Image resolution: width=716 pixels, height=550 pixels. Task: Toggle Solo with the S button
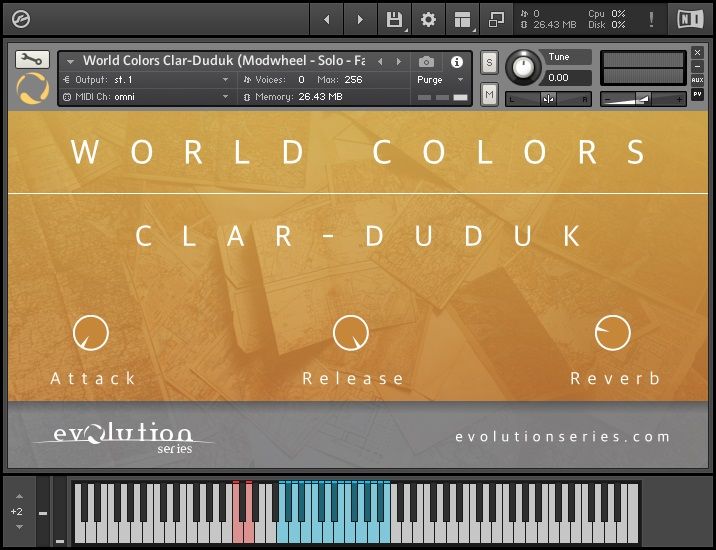pos(489,63)
